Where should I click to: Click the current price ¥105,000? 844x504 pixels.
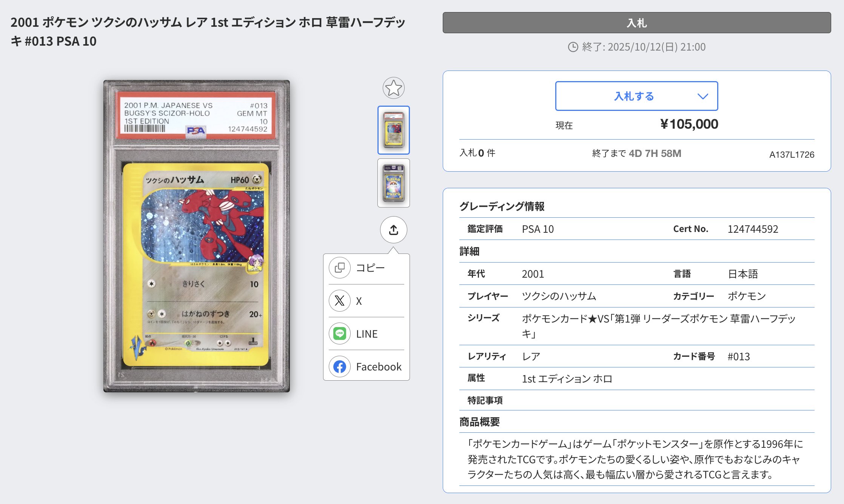tap(689, 124)
